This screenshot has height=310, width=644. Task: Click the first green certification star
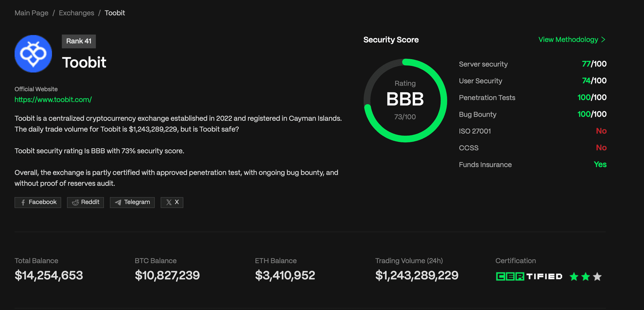574,277
